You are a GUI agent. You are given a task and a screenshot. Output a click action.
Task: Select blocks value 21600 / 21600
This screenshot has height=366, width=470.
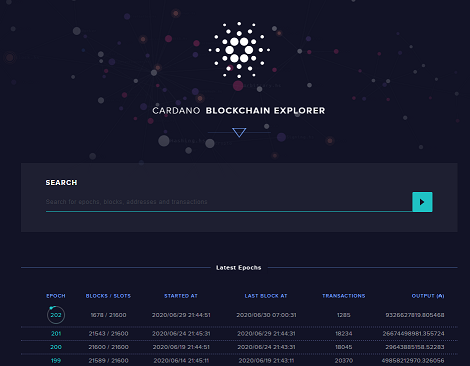(108, 347)
